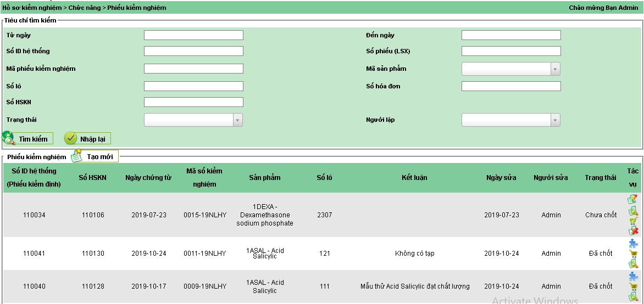
Task: Focus the Đến ngày date field
Action: point(511,35)
